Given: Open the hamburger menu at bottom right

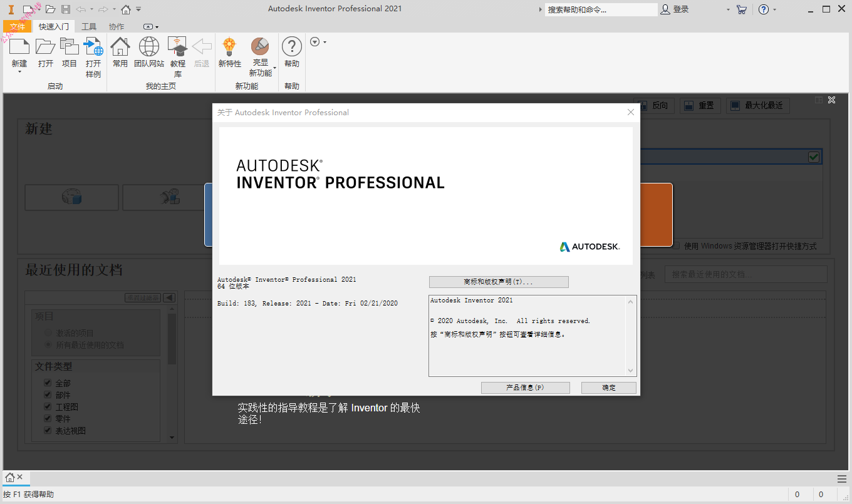Looking at the screenshot, I should coord(842,479).
